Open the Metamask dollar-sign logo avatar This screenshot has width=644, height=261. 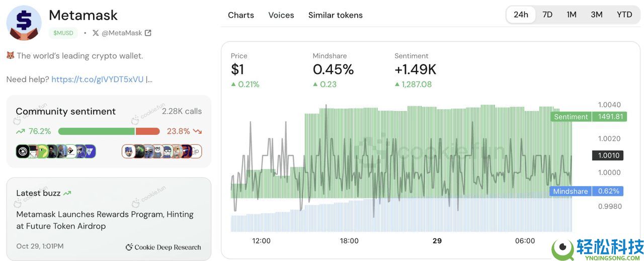pos(24,23)
